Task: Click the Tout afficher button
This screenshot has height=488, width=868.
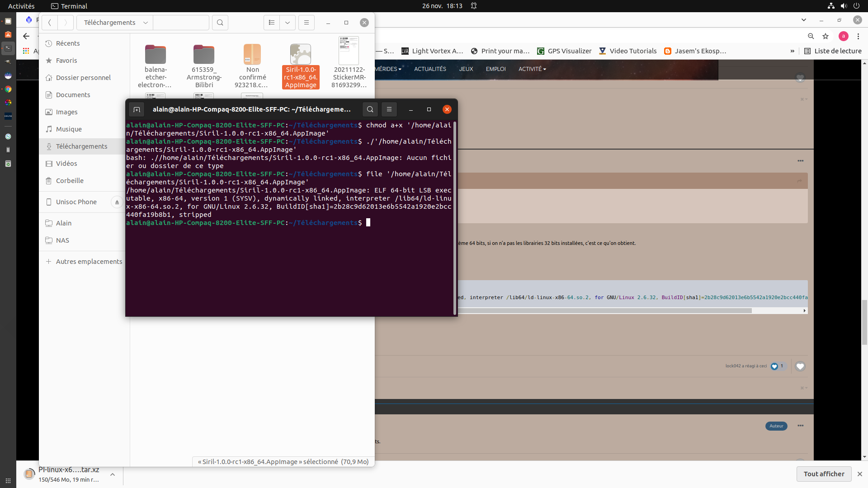Action: 824,474
